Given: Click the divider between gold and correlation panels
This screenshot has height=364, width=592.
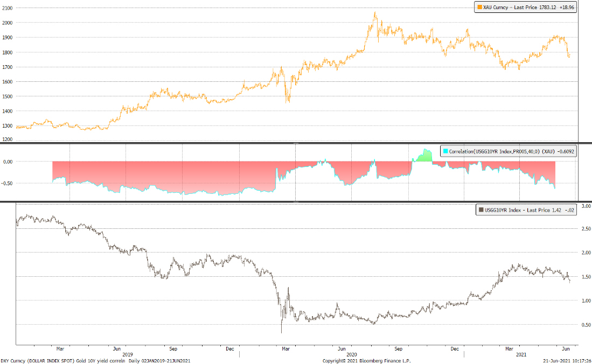Looking at the screenshot, I should pyautogui.click(x=296, y=143).
